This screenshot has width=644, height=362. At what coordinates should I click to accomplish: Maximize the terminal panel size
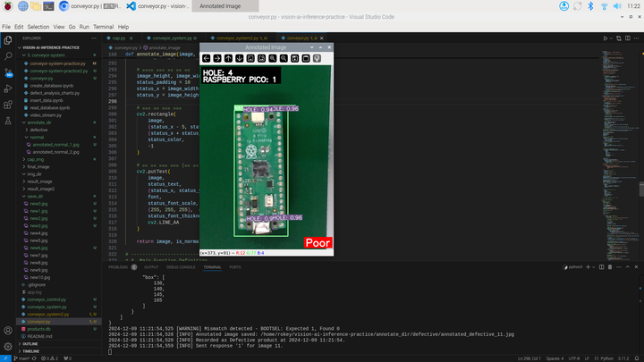628,267
